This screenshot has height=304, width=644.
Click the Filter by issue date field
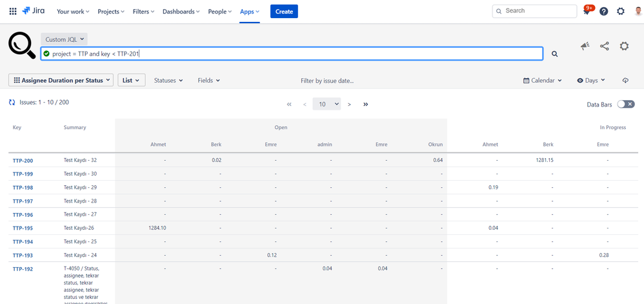tap(327, 81)
